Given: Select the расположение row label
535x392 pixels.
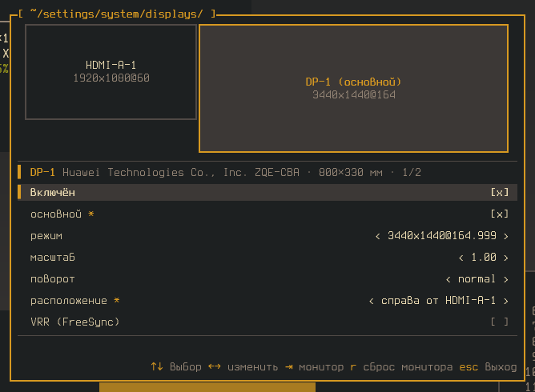Looking at the screenshot, I should coord(69,301).
